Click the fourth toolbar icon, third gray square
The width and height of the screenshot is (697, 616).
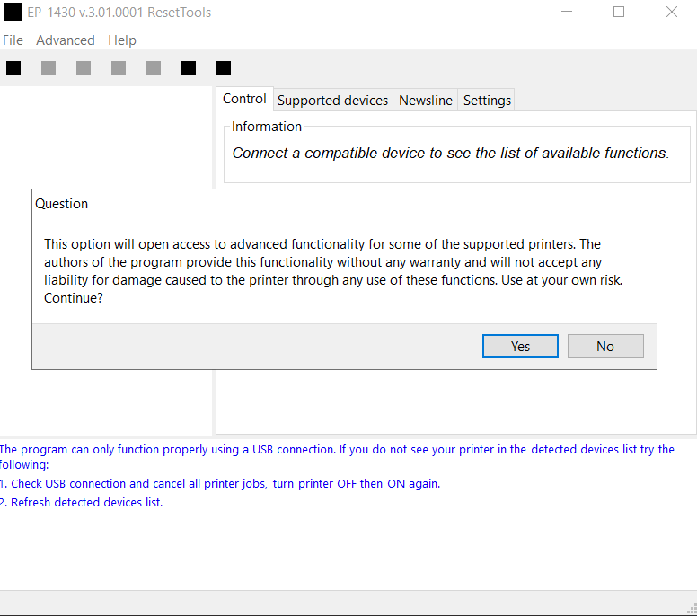(119, 68)
